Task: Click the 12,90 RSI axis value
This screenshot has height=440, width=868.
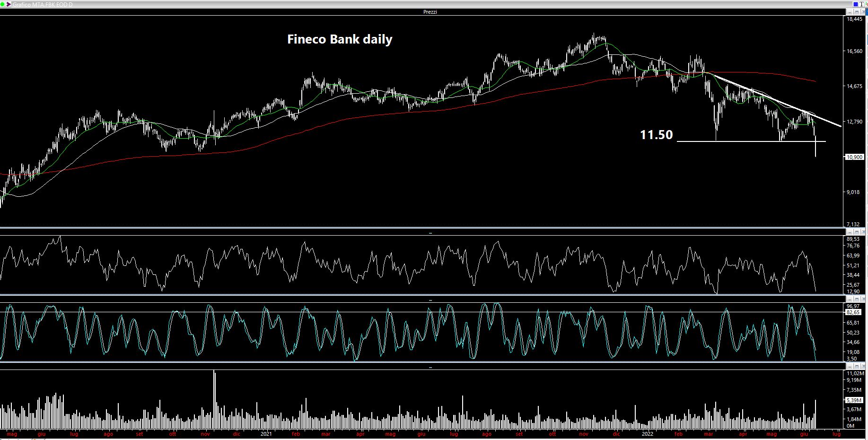Action: tap(853, 291)
